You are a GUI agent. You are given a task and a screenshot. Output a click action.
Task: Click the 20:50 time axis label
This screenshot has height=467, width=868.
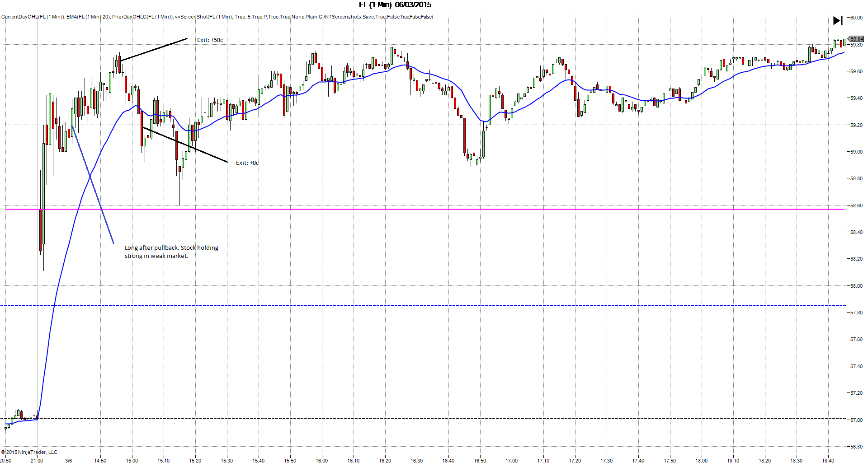tap(6, 461)
